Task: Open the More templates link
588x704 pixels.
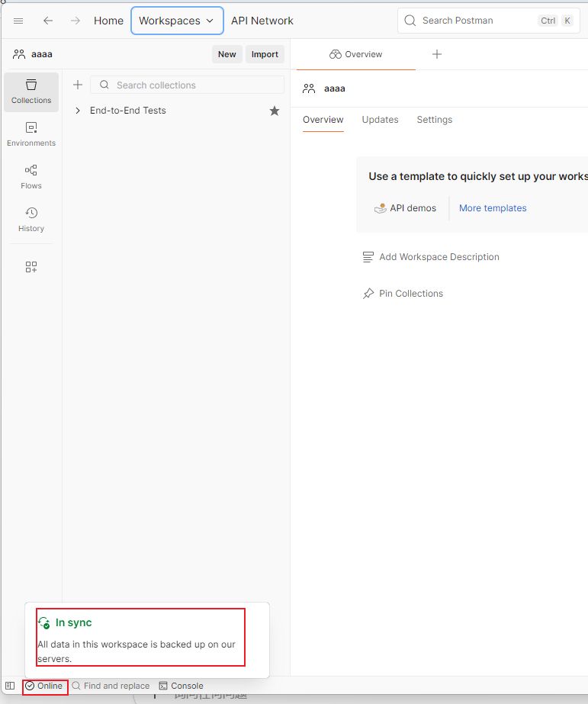Action: (x=493, y=208)
